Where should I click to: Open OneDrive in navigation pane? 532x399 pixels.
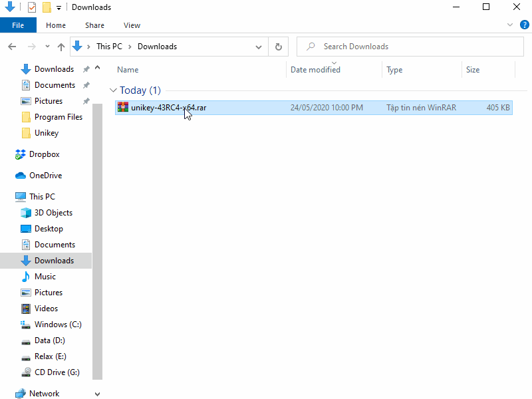click(45, 176)
